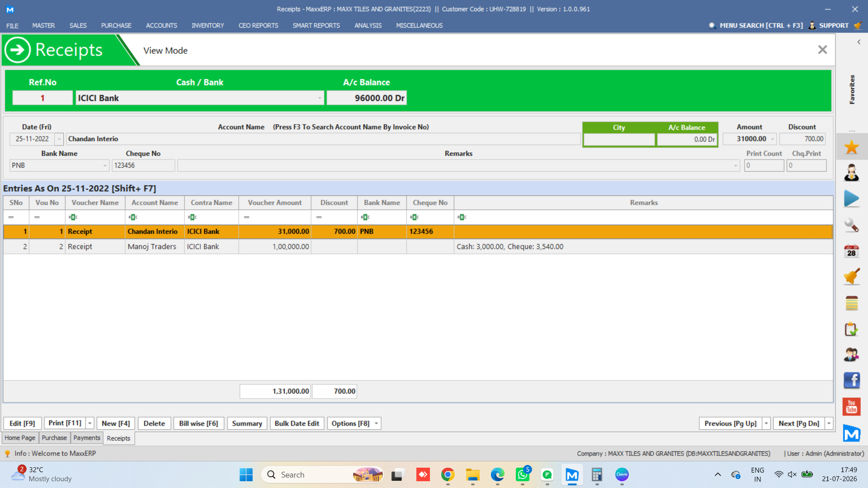Click Voucher Amount equals filter icon
The image size is (868, 488).
coord(247,217)
